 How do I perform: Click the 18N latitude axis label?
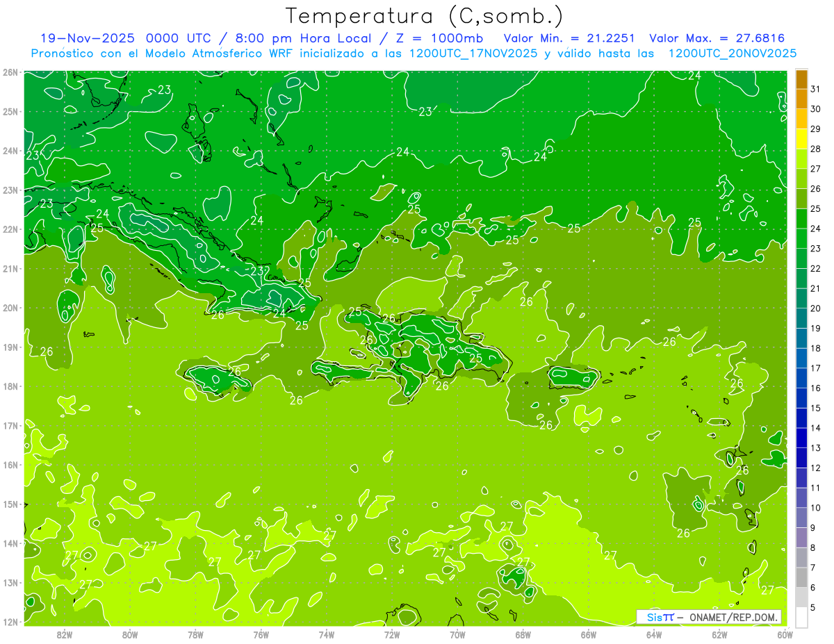pos(10,386)
